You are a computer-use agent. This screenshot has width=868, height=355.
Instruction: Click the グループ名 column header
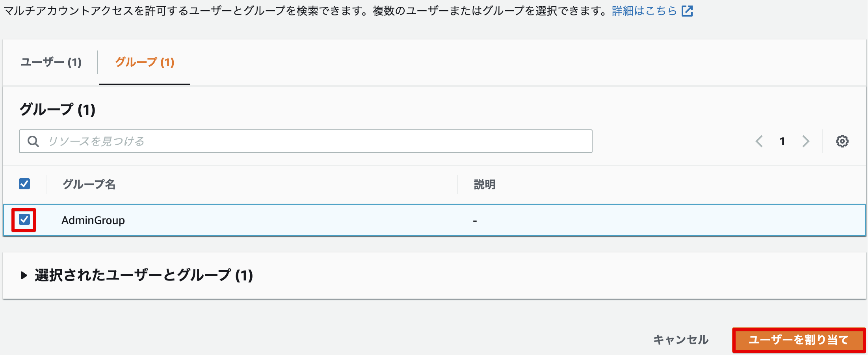pyautogui.click(x=89, y=184)
